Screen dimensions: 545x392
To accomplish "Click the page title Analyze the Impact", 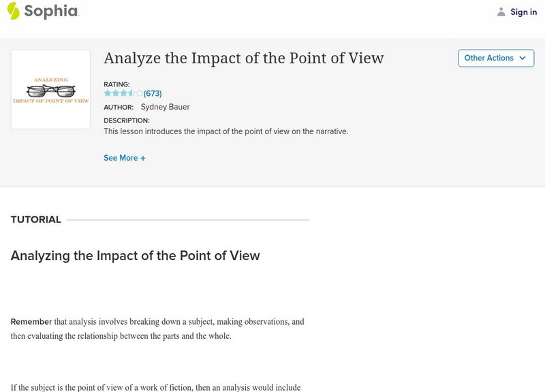I will tap(243, 58).
